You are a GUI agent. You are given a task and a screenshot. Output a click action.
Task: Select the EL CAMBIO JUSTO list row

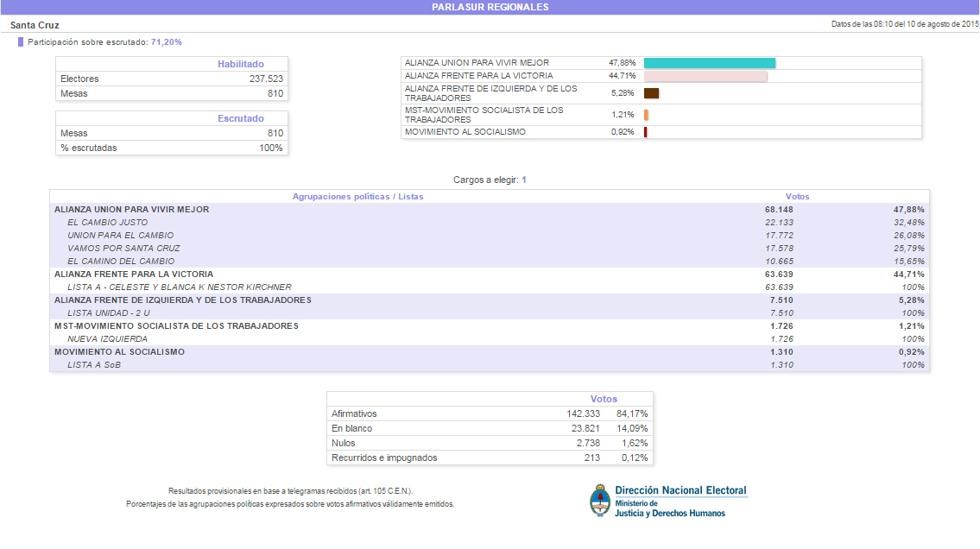[x=490, y=223]
